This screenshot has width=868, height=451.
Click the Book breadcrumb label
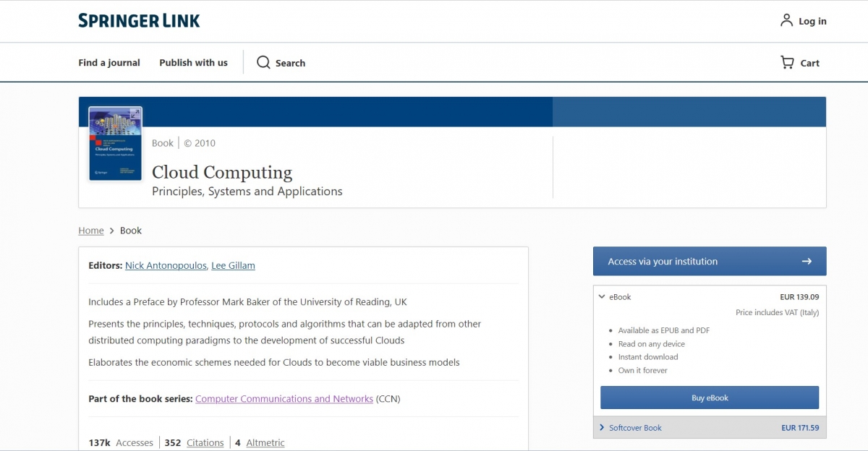point(131,231)
